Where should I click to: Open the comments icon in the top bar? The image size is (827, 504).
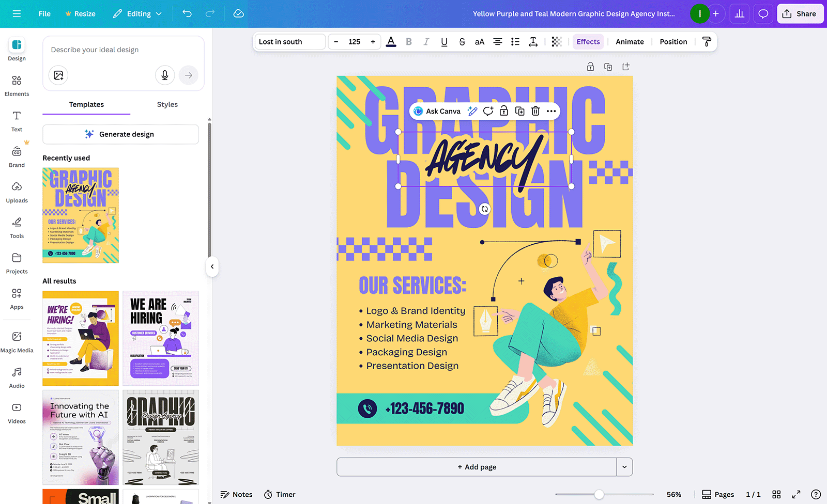click(x=763, y=13)
